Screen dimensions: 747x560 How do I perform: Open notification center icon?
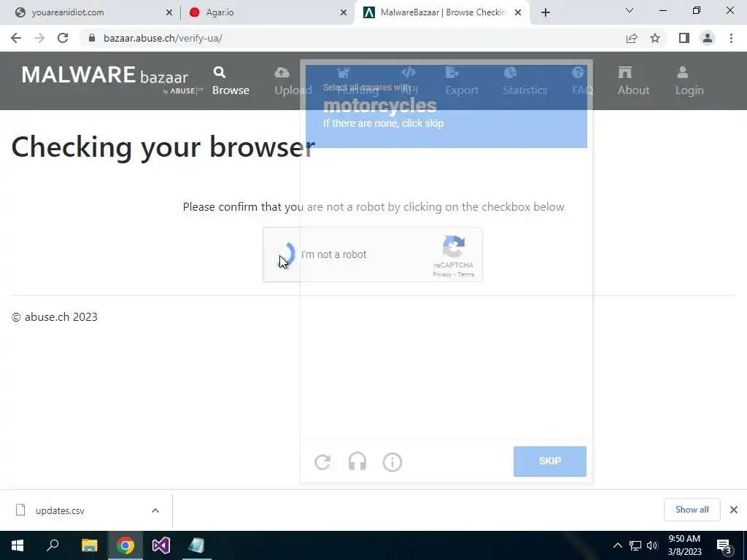coord(724,546)
